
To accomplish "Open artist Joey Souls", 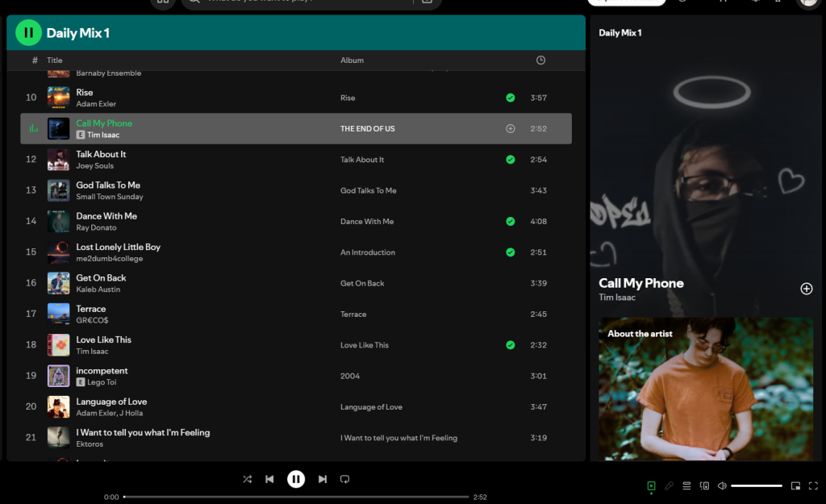I will pyautogui.click(x=95, y=166).
